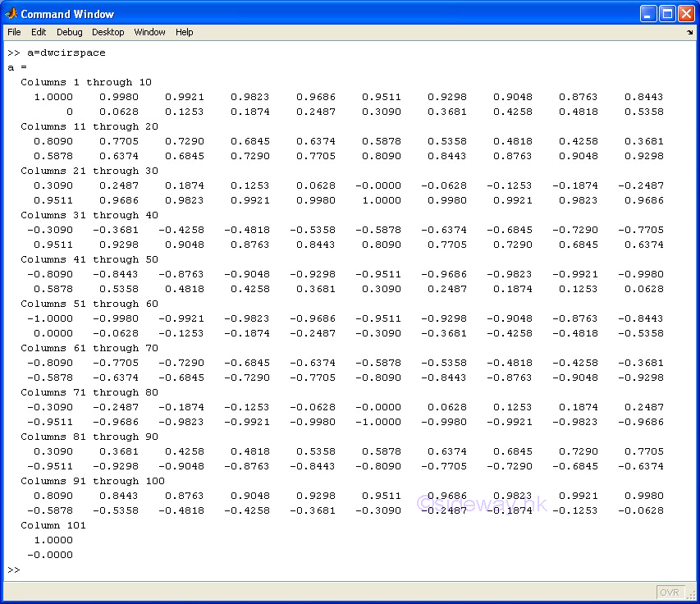Expand the Desktop menu
The image size is (700, 604).
point(108,32)
